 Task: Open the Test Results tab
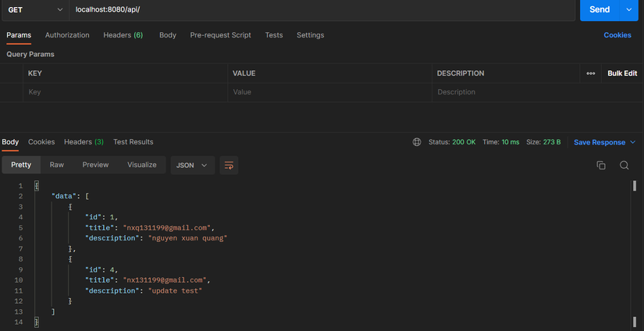[x=133, y=142]
